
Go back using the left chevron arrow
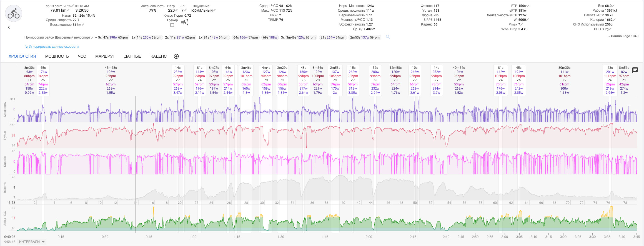pos(9,27)
